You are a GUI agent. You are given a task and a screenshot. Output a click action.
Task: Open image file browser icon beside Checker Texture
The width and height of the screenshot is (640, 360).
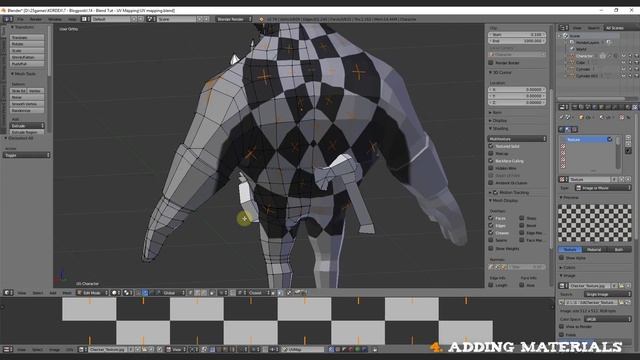[x=621, y=286]
